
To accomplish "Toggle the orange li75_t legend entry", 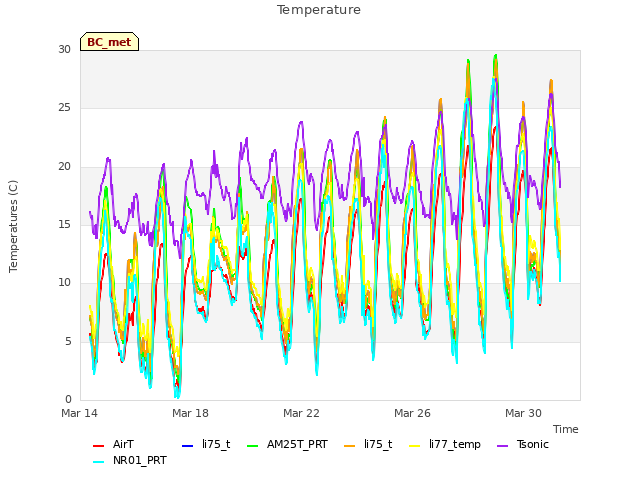I will click(368, 444).
